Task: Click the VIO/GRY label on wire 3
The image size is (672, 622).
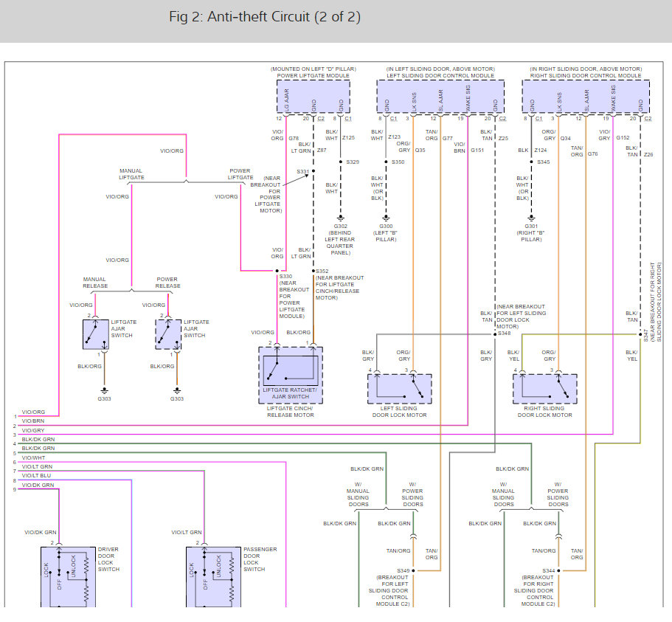Action: 33,430
